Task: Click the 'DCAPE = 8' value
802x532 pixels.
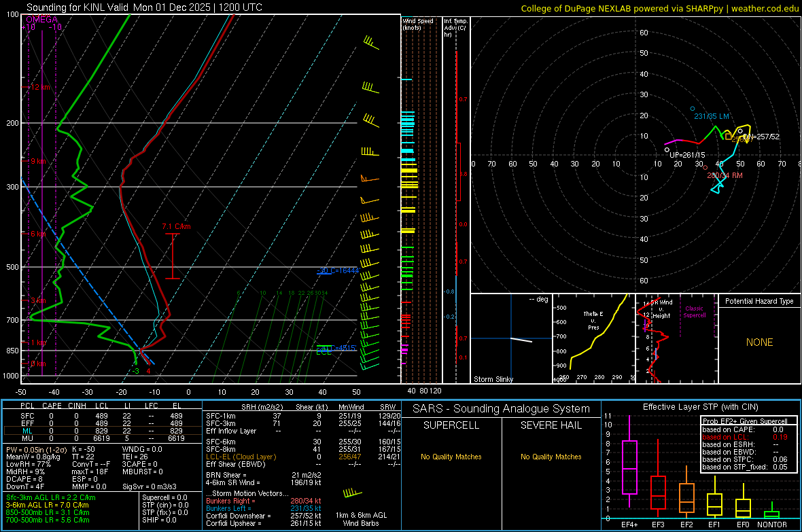Action: (24, 479)
